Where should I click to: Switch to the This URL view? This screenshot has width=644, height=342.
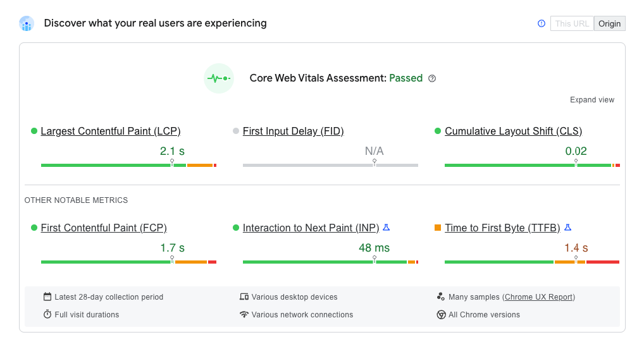click(x=572, y=23)
